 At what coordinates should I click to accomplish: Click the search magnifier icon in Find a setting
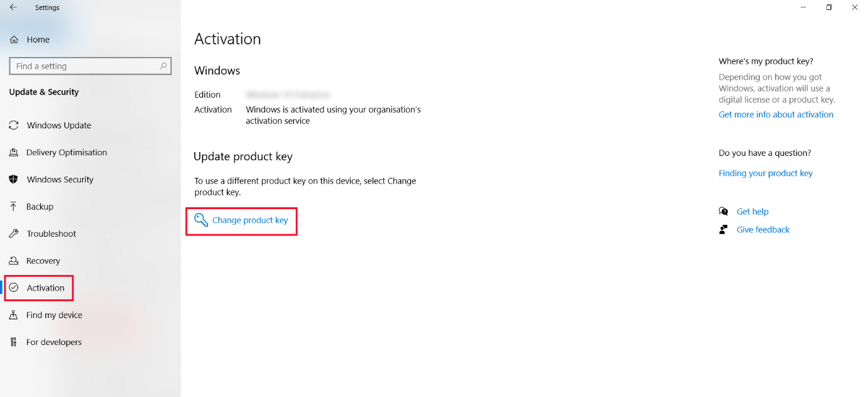164,66
